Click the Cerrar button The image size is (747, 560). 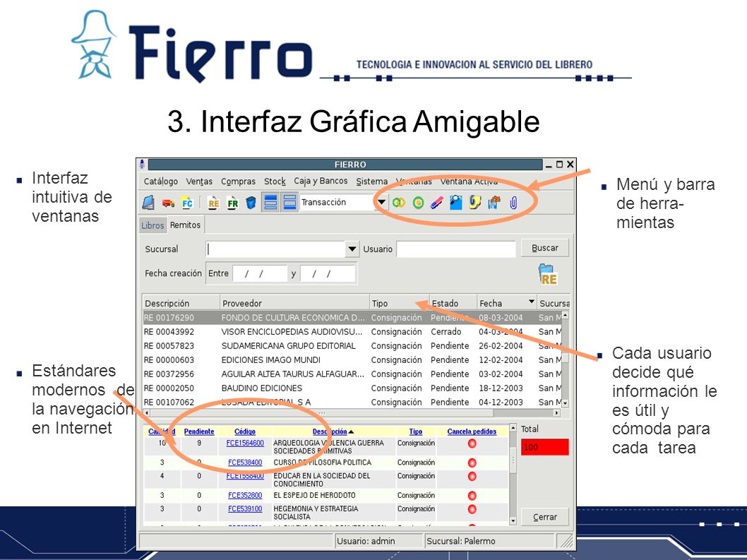click(x=544, y=517)
